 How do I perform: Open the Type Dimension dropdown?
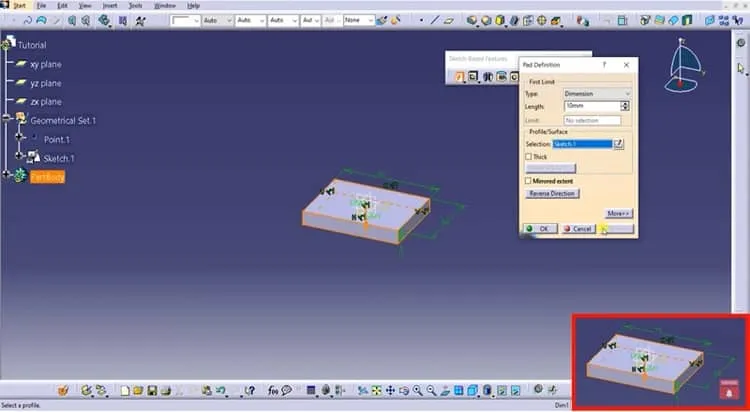coord(597,94)
